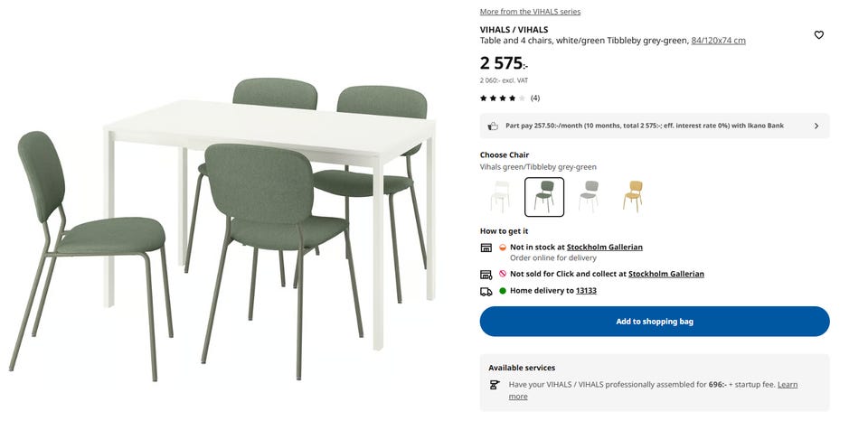The height and width of the screenshot is (421, 868).
Task: Click the store building icon
Action: click(x=486, y=248)
